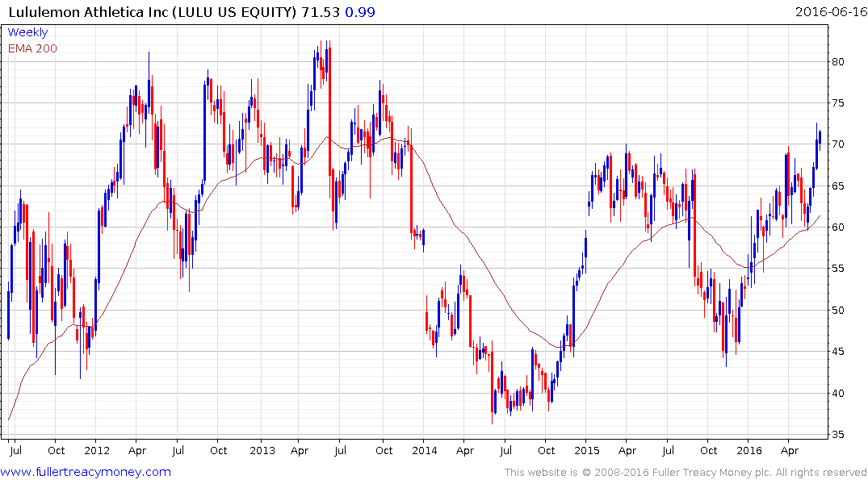Click the 80 price axis label
The width and height of the screenshot is (868, 484).
[837, 61]
